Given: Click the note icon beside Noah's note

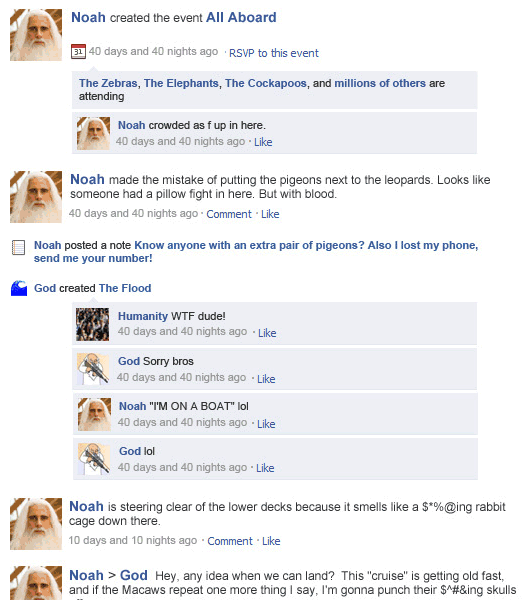Looking at the screenshot, I should pos(18,247).
